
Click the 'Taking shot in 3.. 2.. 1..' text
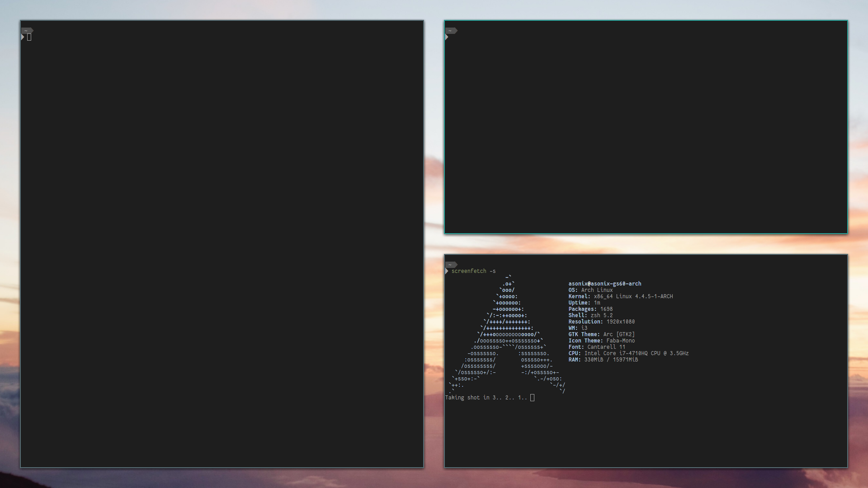click(486, 398)
